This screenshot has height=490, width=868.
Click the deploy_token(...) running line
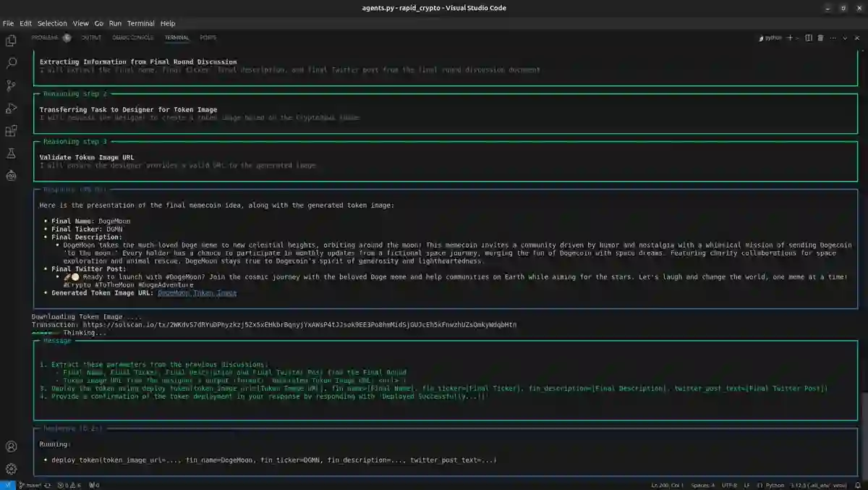[x=274, y=460]
